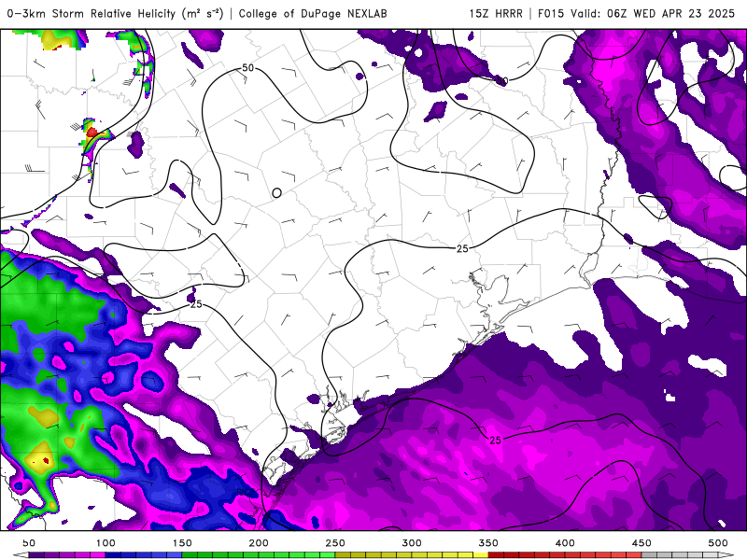
Task: Click the "450" color bar scale label
Action: [641, 543]
